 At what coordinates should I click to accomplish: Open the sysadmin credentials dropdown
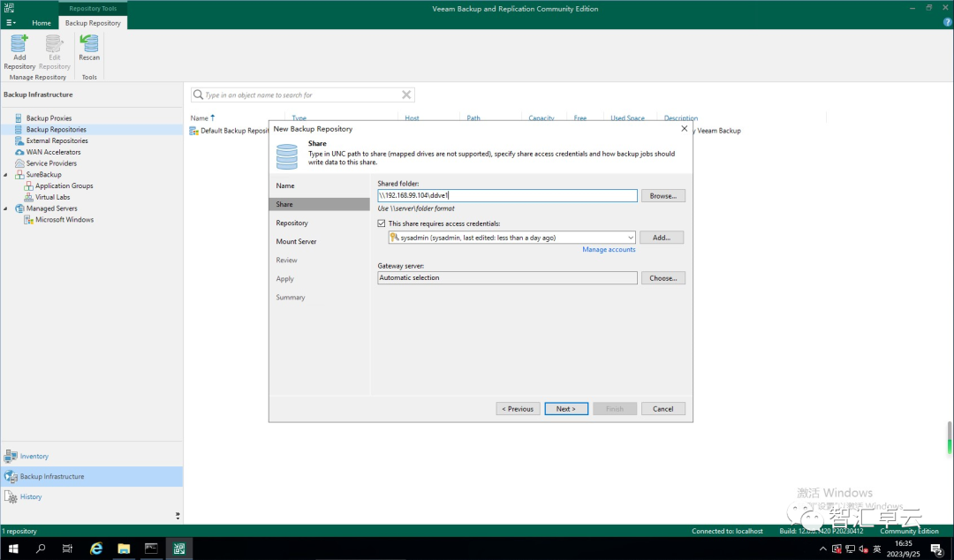(x=511, y=238)
